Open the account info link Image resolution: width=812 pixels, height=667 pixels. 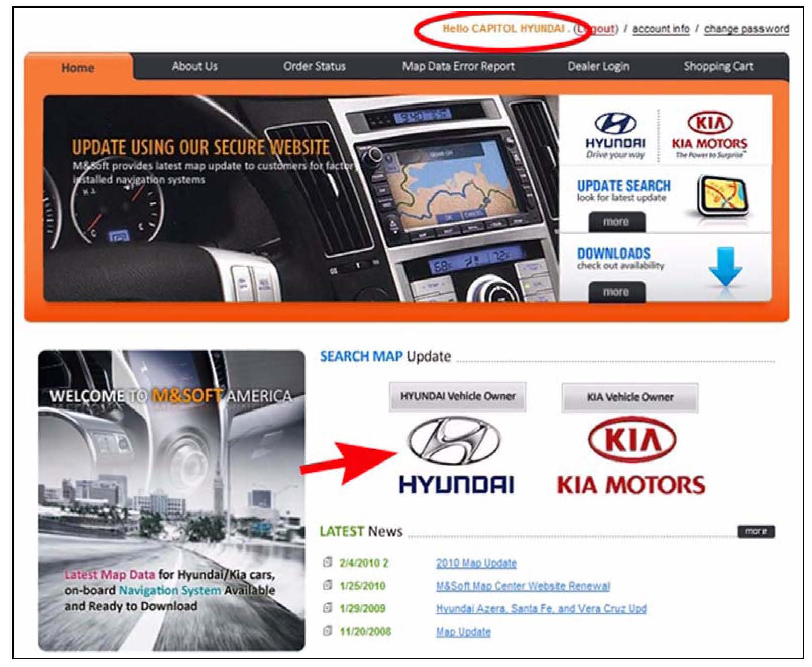tap(661, 29)
